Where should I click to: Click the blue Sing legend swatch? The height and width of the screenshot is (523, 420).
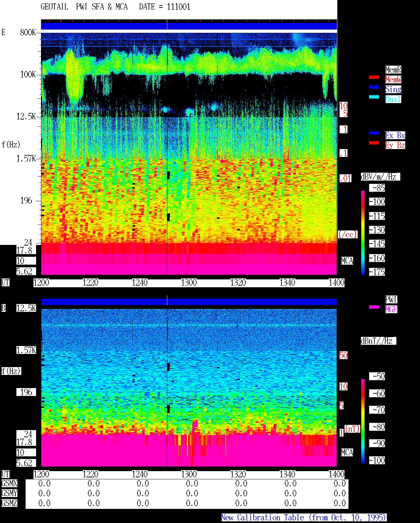[374, 87]
